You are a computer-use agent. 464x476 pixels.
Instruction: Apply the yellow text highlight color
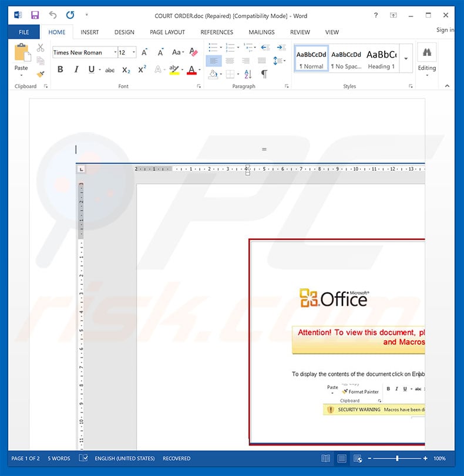coord(174,70)
